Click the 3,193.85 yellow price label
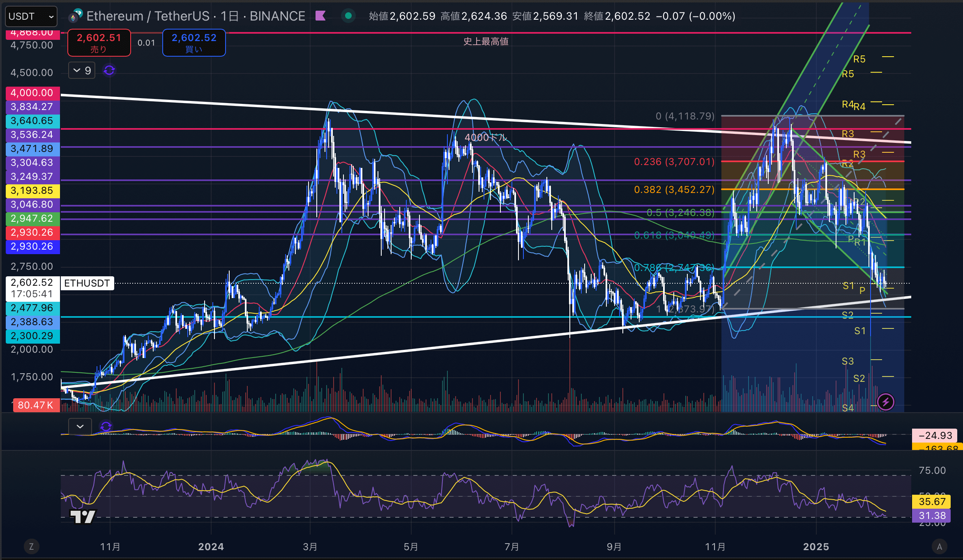Screen dimensions: 963x560 [x=32, y=190]
